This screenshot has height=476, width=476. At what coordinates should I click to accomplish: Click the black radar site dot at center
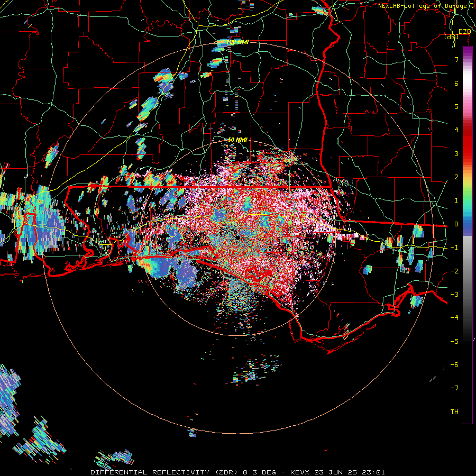pos(237,237)
